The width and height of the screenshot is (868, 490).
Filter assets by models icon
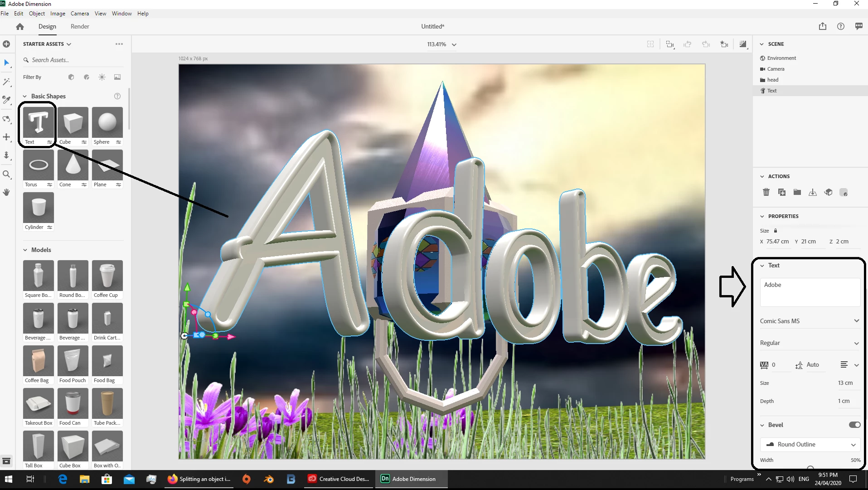71,77
